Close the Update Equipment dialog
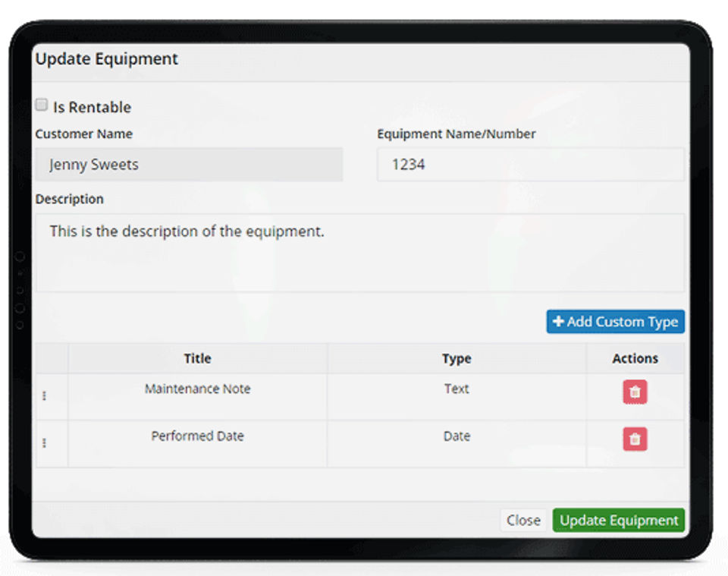The width and height of the screenshot is (728, 576). [523, 521]
